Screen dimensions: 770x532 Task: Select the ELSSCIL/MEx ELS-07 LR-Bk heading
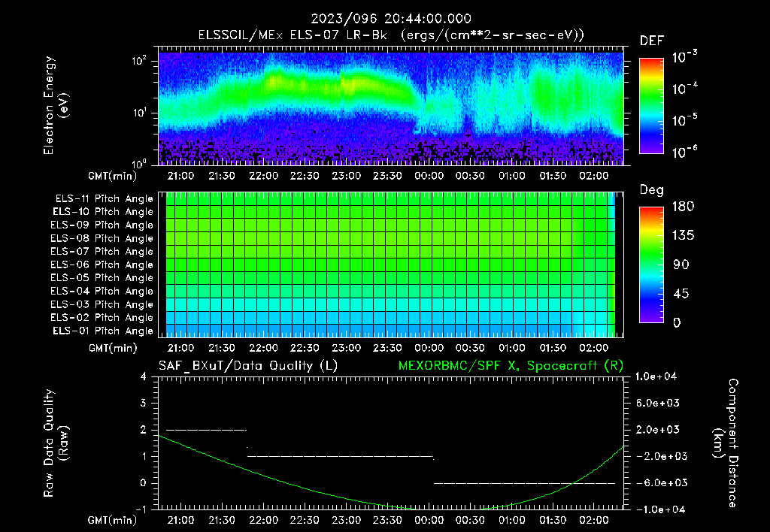pyautogui.click(x=293, y=35)
